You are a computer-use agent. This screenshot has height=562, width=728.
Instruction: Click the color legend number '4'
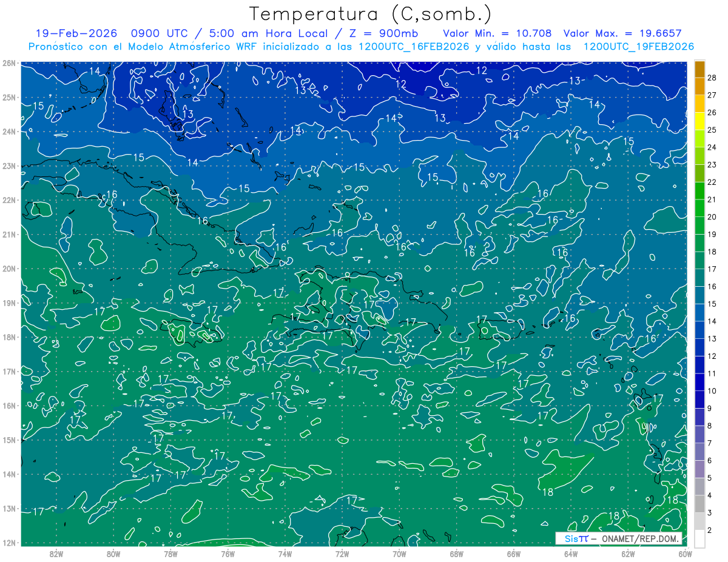[x=710, y=495]
